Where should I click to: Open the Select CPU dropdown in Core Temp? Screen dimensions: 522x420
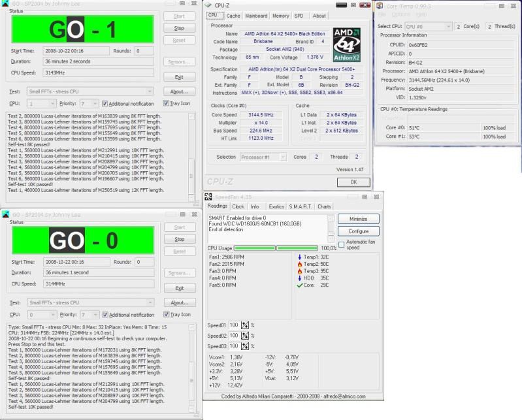point(429,26)
